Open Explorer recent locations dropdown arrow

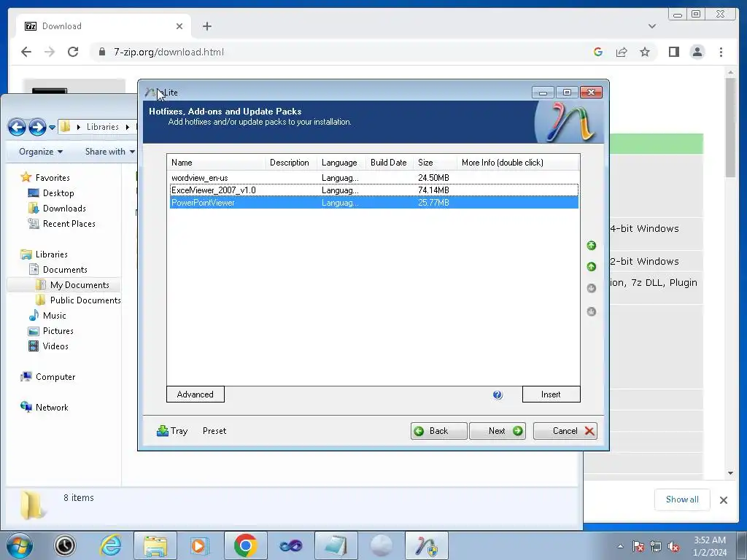pos(52,128)
